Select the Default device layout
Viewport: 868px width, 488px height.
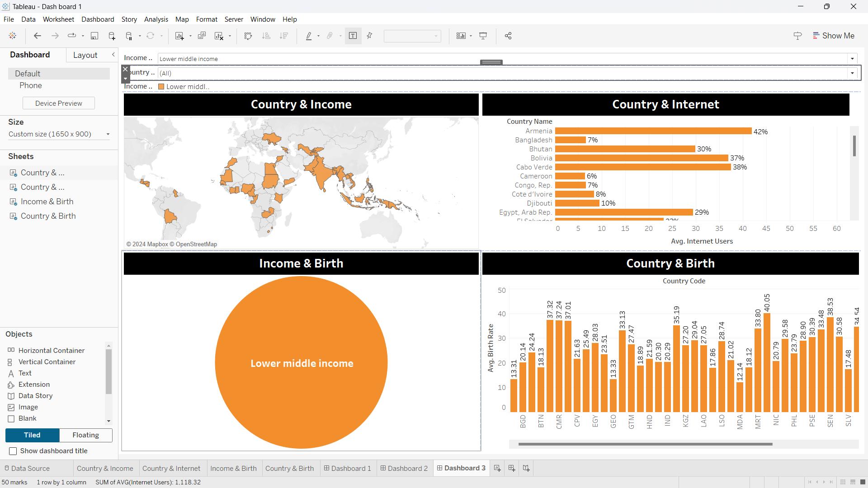59,74
